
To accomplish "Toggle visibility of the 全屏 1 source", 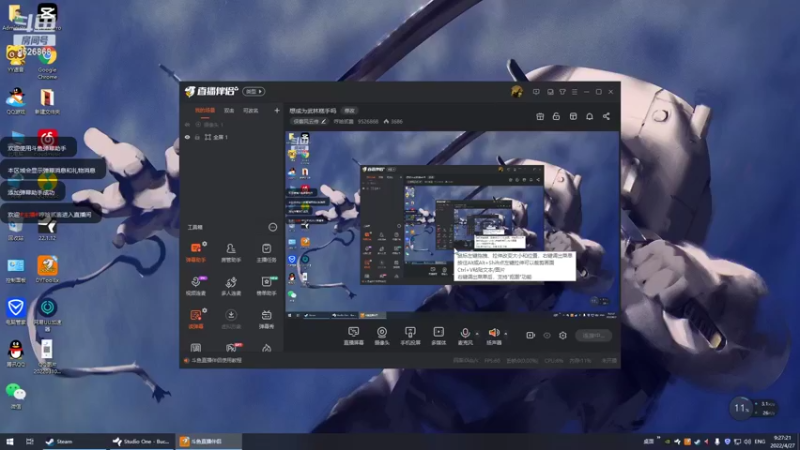I will point(187,137).
